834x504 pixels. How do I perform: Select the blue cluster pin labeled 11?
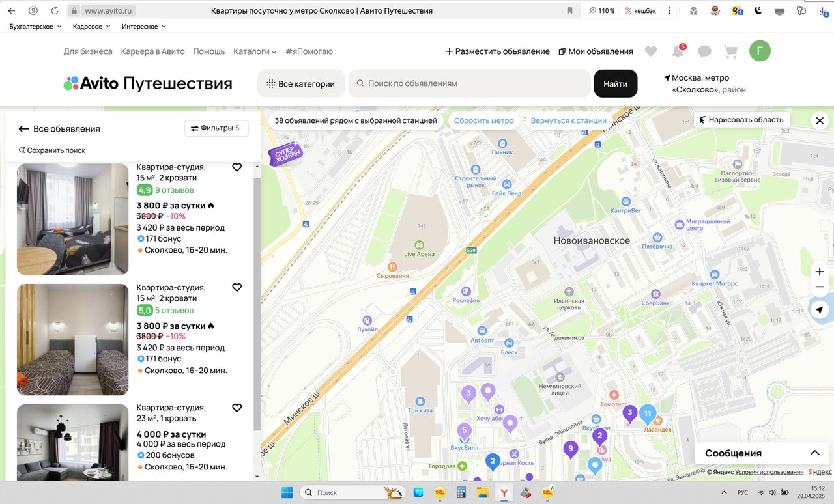(647, 414)
